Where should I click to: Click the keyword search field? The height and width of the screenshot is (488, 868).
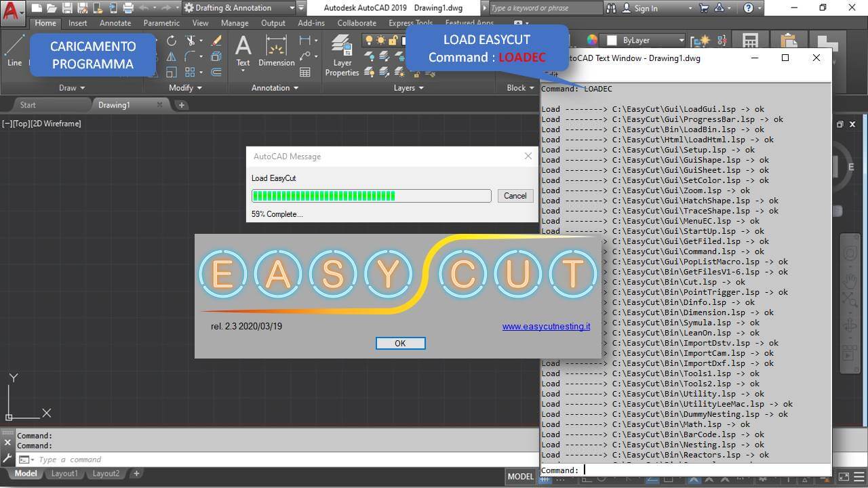pyautogui.click(x=545, y=8)
